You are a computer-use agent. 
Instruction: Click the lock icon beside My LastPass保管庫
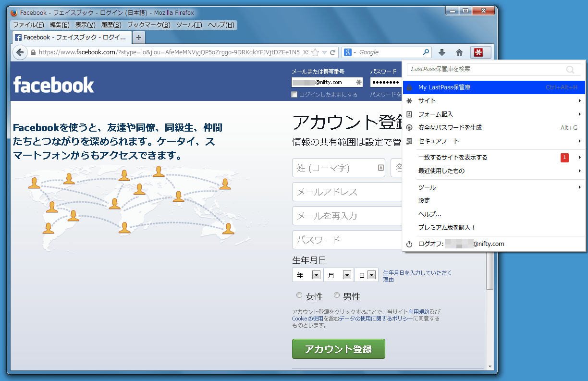click(409, 87)
